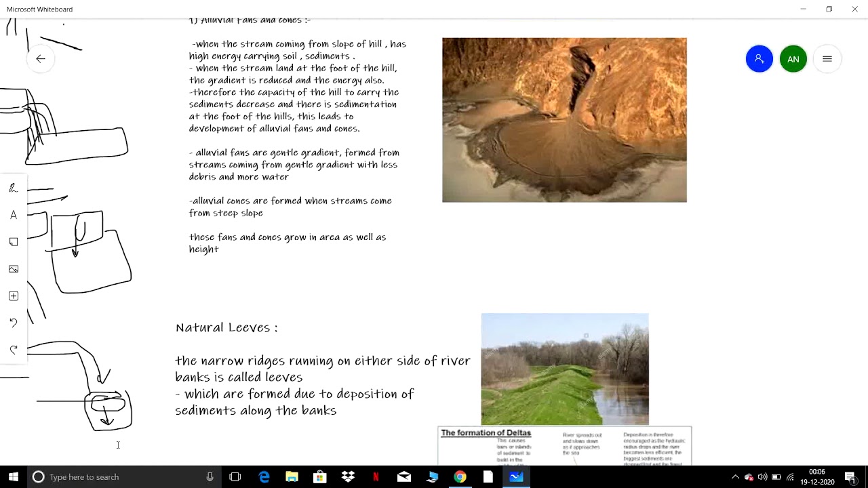
Task: Open the insert image tool
Action: [x=14, y=269]
